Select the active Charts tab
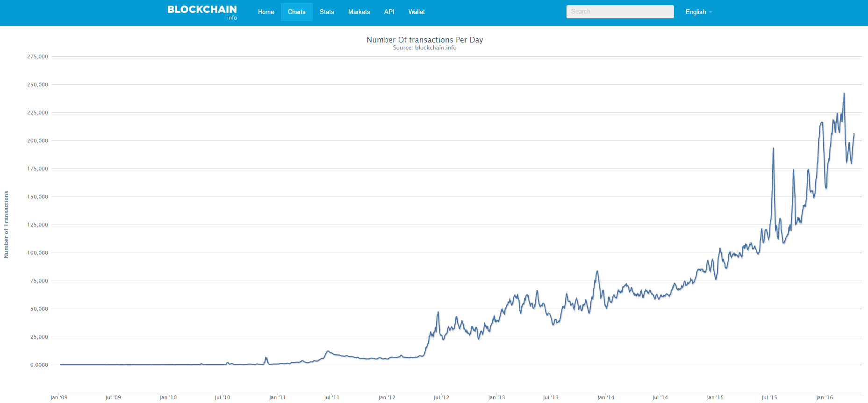Image resolution: width=868 pixels, height=403 pixels. pyautogui.click(x=296, y=12)
